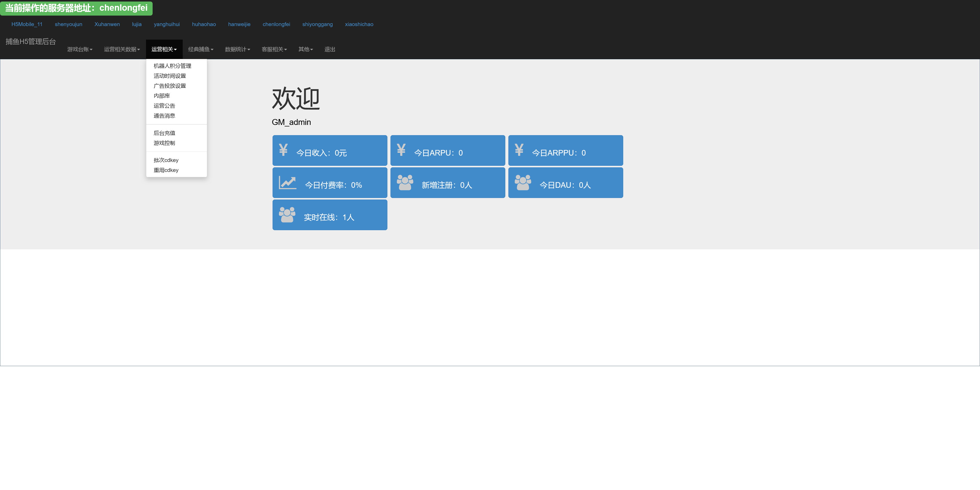Click the yen icon on 今日收入 card
980x490 pixels.
[283, 150]
